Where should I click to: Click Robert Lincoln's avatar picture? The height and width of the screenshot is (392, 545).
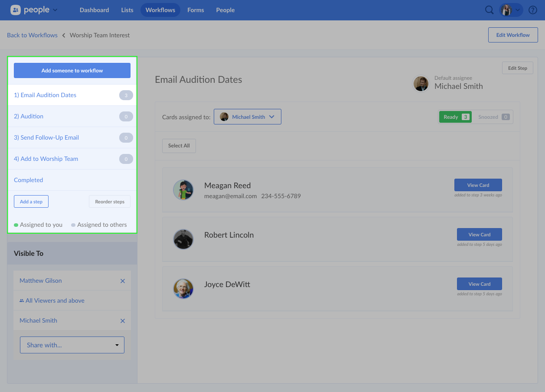[x=183, y=239]
